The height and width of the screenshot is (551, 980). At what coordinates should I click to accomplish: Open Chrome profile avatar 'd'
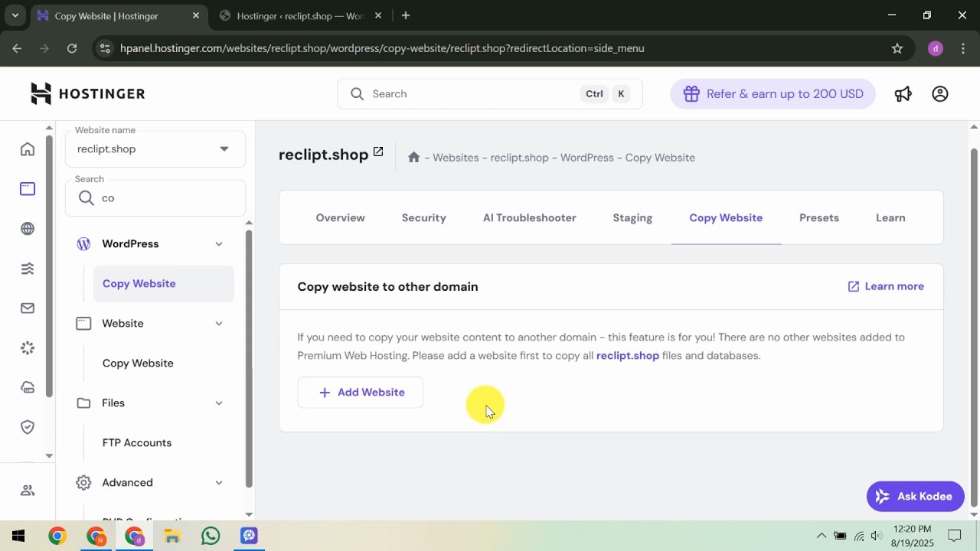pos(935,48)
